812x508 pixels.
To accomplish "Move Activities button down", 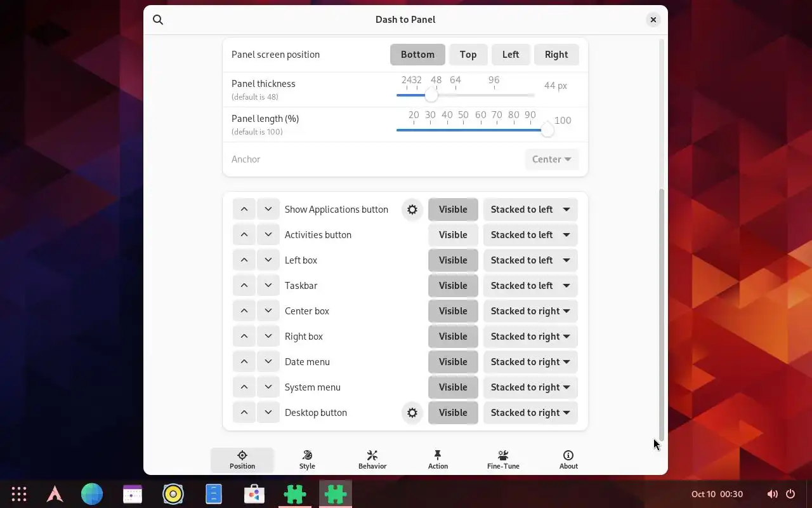I will pos(268,235).
